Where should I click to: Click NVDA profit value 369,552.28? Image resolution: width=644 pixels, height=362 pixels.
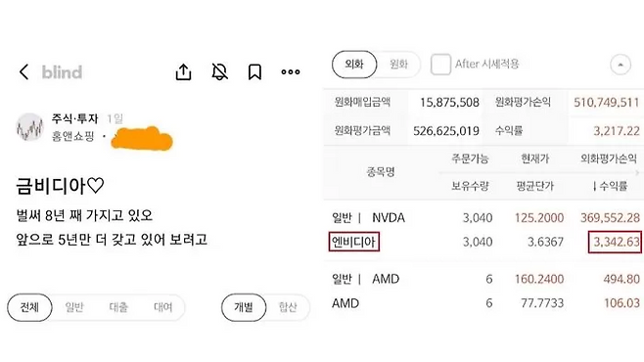(x=610, y=217)
